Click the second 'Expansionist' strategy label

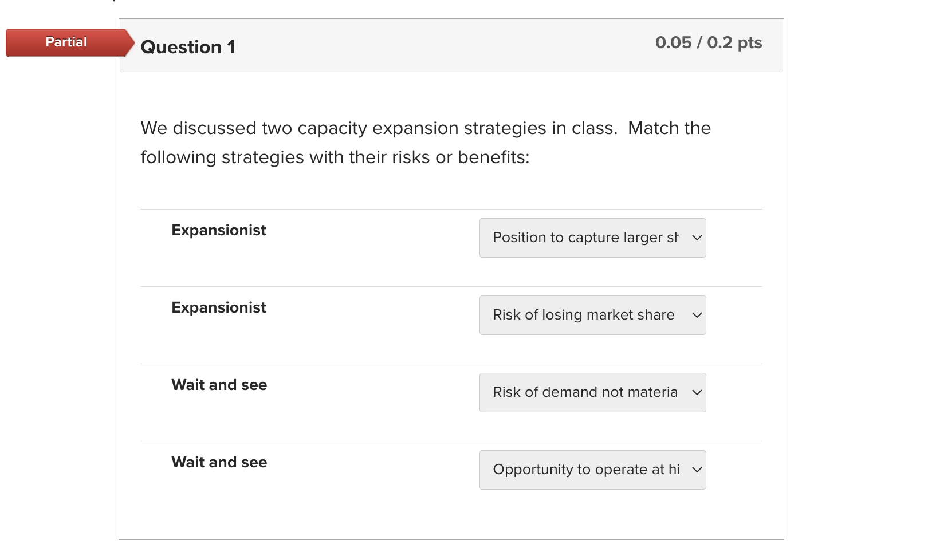click(218, 307)
